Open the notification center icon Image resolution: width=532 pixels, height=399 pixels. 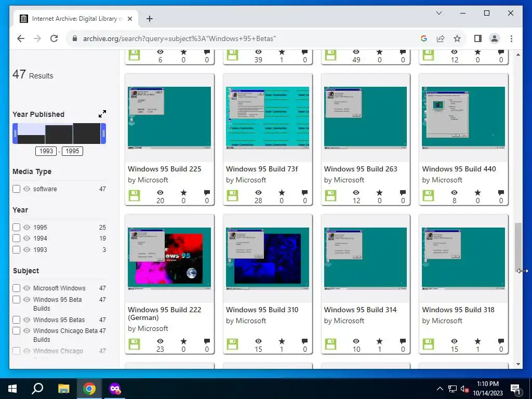515,389
